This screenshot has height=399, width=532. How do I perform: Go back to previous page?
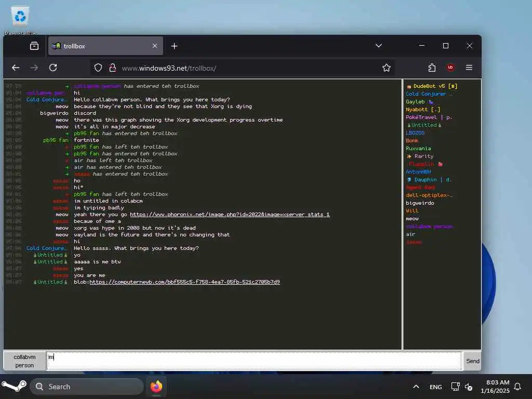tap(16, 68)
